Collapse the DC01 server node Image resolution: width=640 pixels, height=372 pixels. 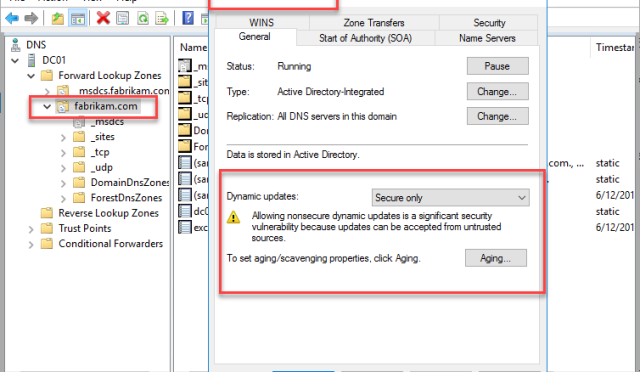coord(15,61)
